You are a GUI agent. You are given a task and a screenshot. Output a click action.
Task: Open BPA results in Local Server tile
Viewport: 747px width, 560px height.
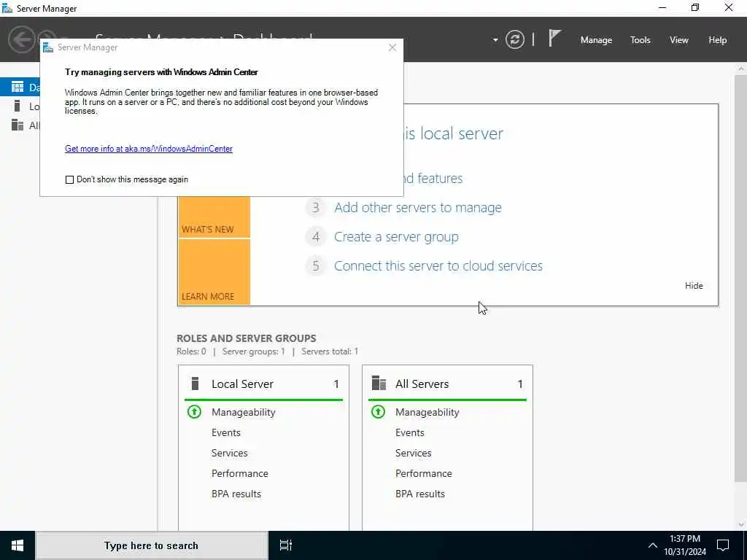click(x=236, y=494)
